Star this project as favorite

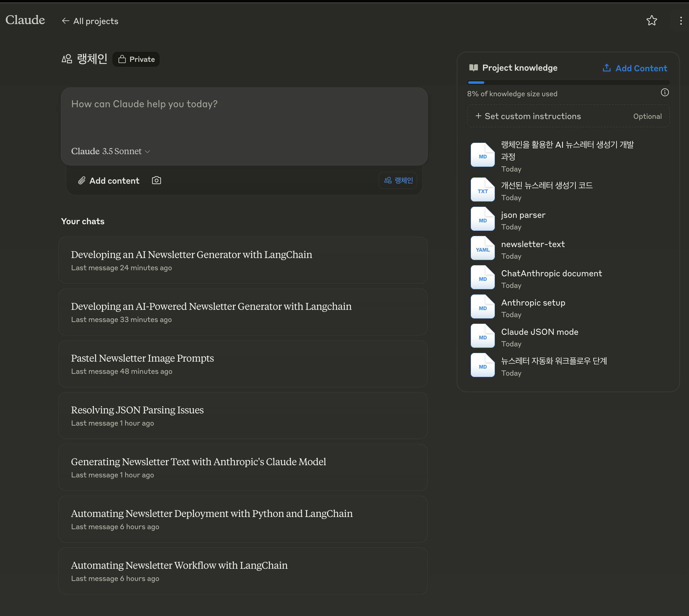[x=652, y=21]
